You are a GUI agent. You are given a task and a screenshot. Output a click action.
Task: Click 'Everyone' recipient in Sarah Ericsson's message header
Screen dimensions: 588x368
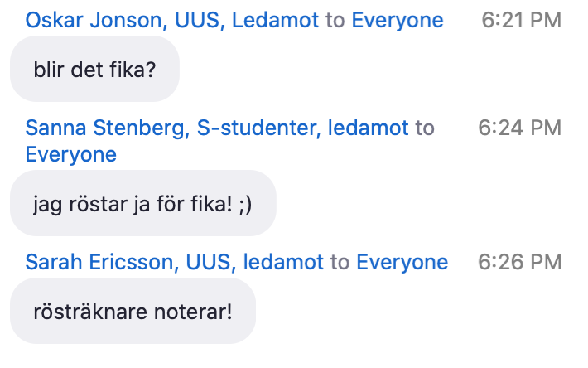point(402,262)
